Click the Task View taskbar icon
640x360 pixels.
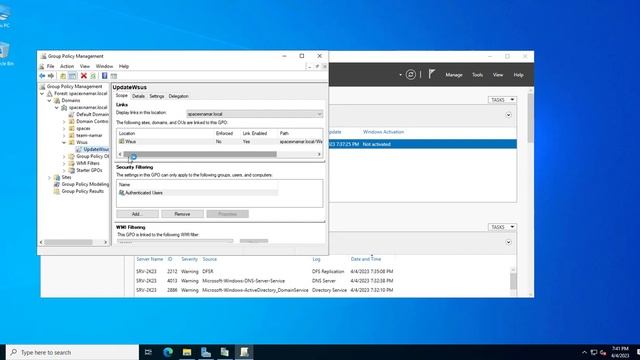(x=148, y=352)
